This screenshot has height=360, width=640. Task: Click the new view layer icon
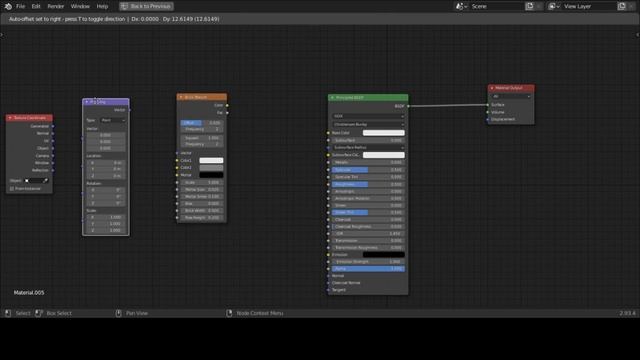(x=622, y=6)
